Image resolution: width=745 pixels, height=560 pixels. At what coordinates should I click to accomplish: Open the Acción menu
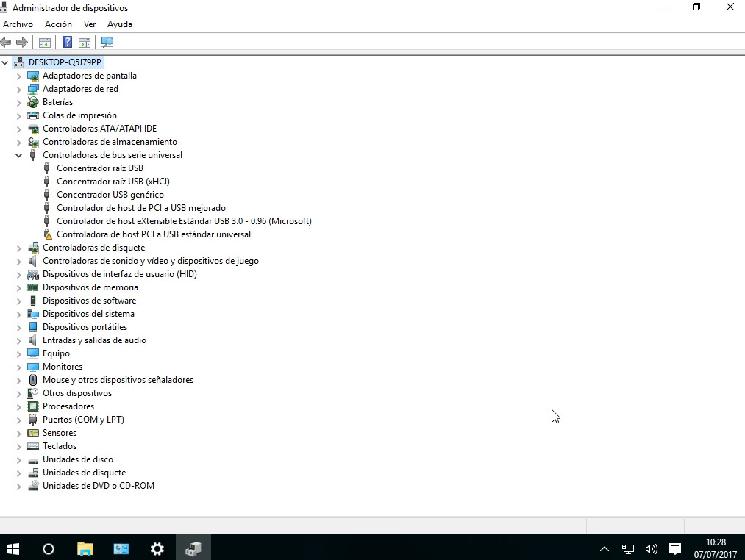point(58,24)
